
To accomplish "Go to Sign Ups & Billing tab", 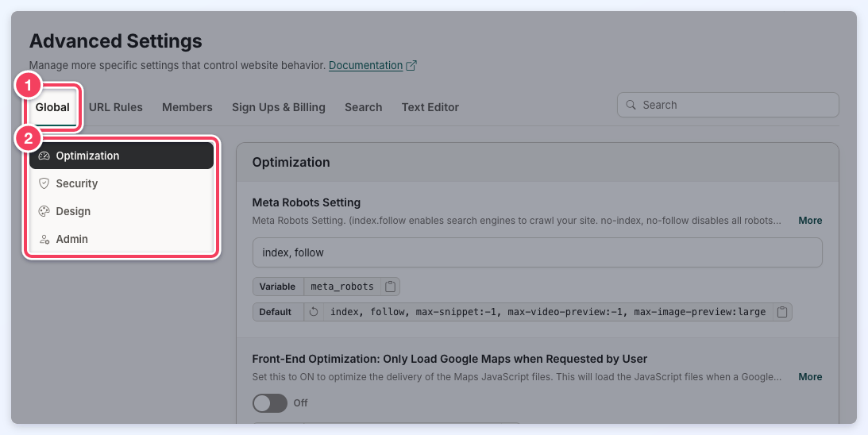I will pos(279,107).
